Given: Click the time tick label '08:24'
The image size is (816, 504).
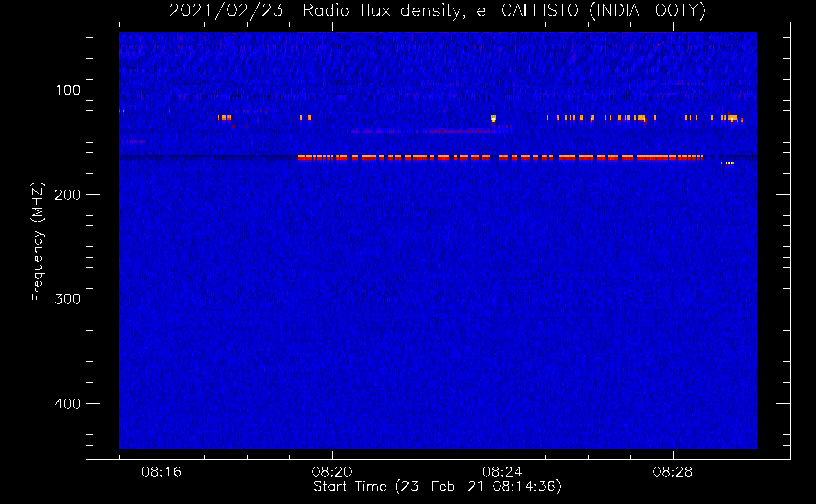Looking at the screenshot, I should [x=502, y=472].
